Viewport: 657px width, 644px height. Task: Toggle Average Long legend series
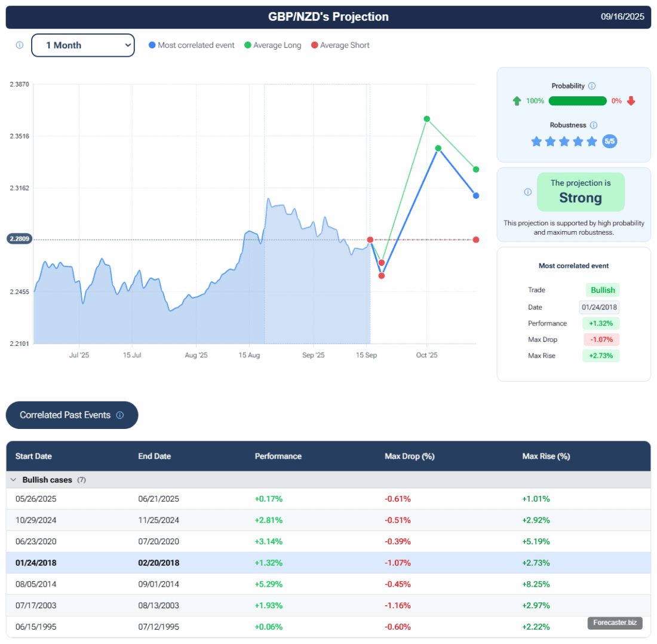[x=274, y=45]
